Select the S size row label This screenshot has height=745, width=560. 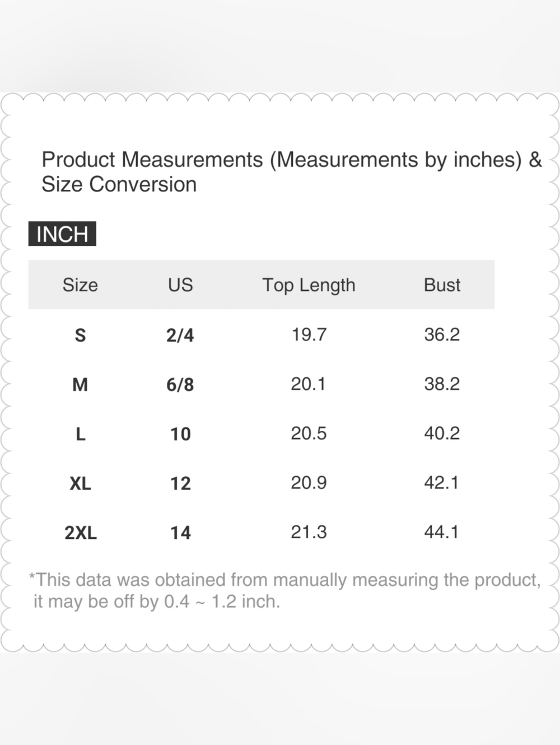pos(80,335)
